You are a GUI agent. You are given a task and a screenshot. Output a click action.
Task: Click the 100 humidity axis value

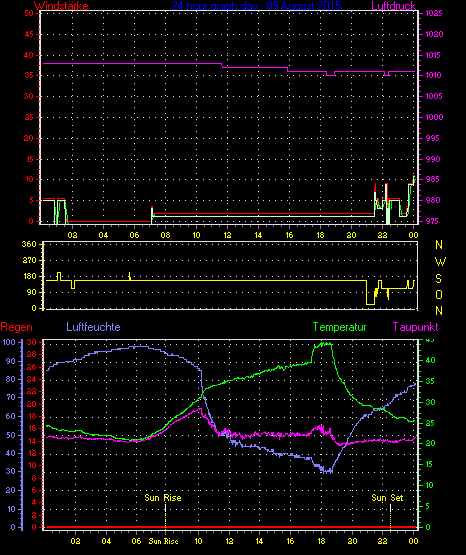[x=9, y=342]
